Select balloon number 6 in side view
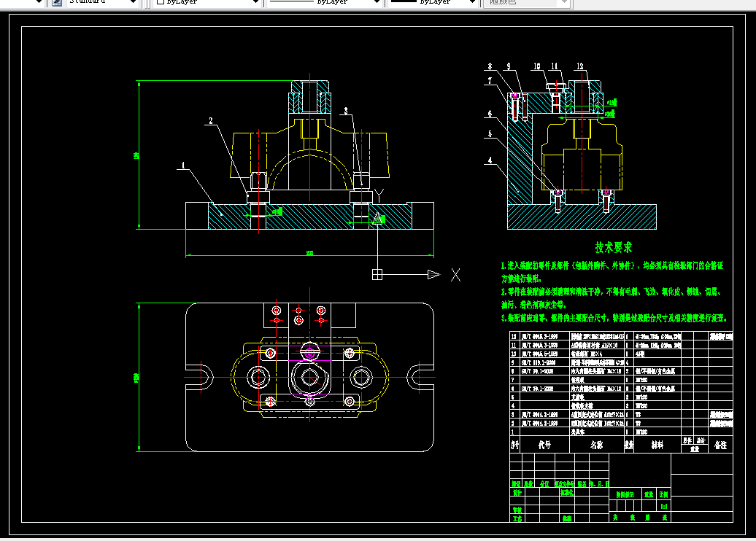This screenshot has height=541, width=756. click(x=490, y=114)
